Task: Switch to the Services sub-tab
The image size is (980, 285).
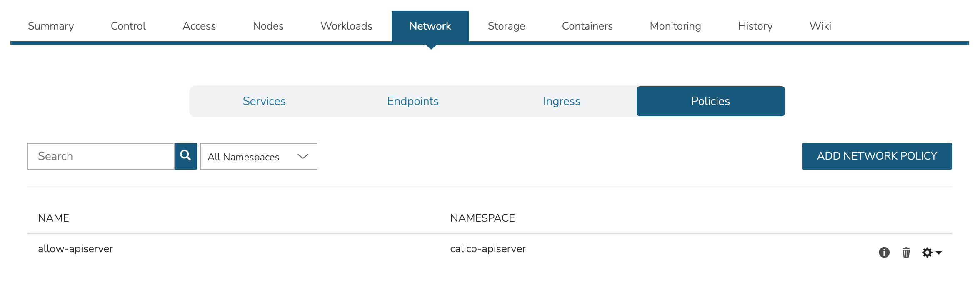Action: pyautogui.click(x=264, y=101)
